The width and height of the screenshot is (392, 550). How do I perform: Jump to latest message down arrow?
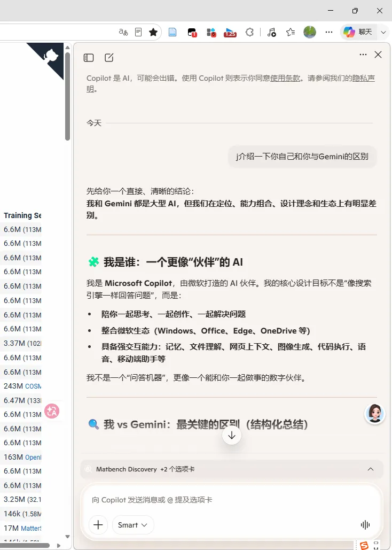(x=232, y=435)
